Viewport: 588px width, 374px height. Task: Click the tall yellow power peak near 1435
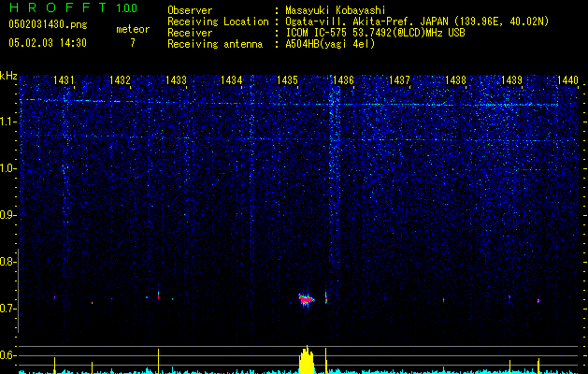pyautogui.click(x=307, y=360)
